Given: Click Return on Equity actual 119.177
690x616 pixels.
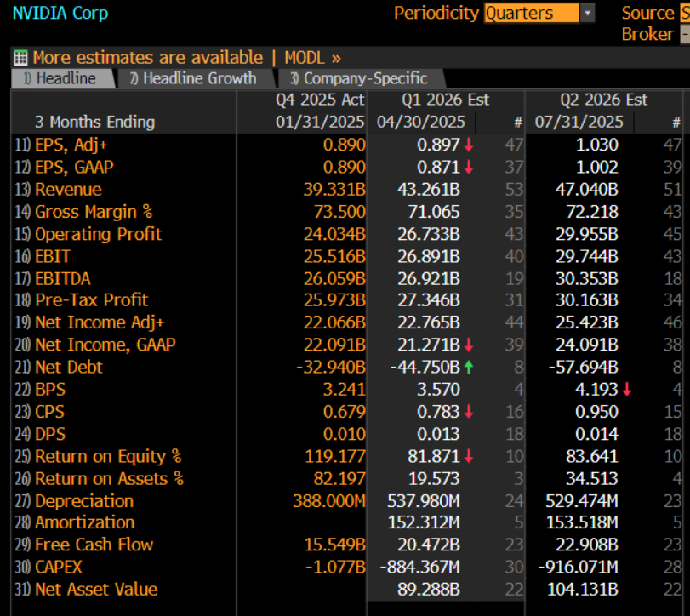Looking at the screenshot, I should pos(335,456).
